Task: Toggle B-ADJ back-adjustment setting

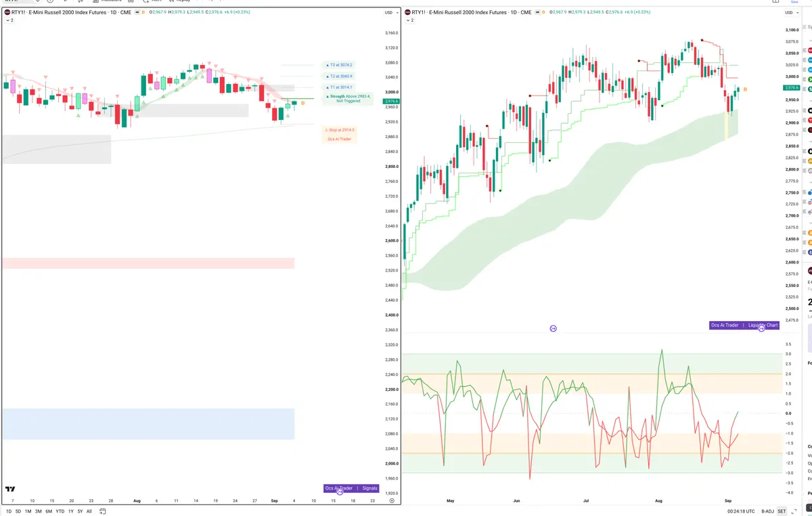Action: tap(767, 511)
